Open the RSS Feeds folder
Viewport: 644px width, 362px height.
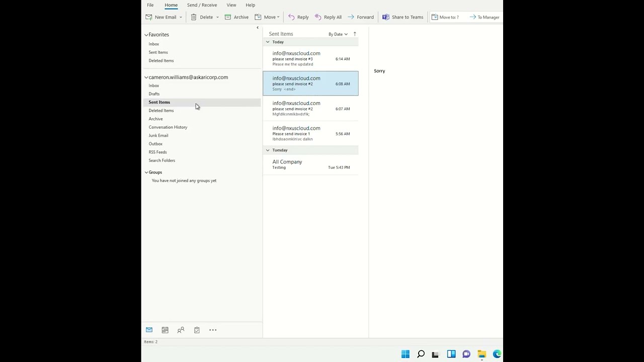157,152
